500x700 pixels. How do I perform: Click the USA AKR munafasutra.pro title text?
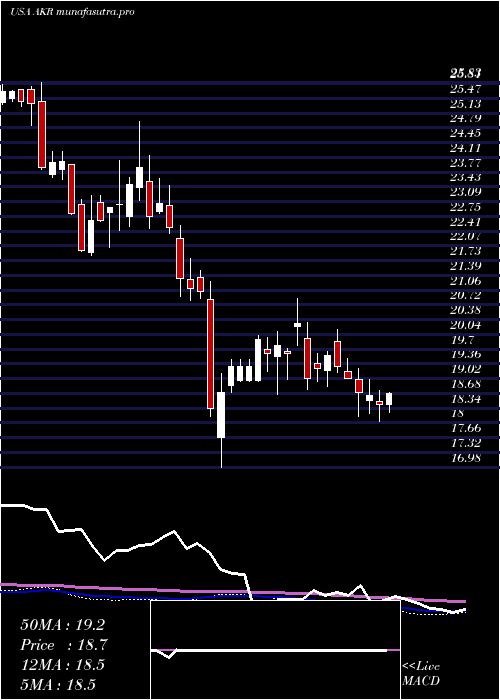pyautogui.click(x=72, y=12)
